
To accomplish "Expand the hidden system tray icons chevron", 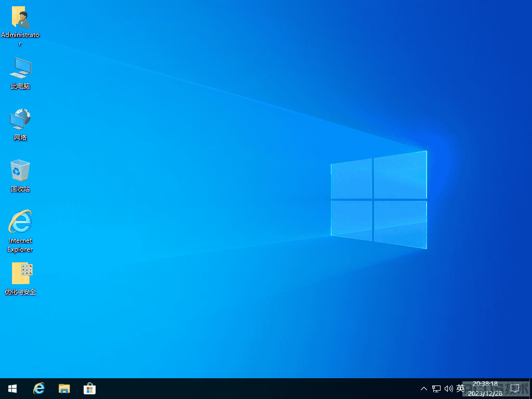I will click(424, 389).
